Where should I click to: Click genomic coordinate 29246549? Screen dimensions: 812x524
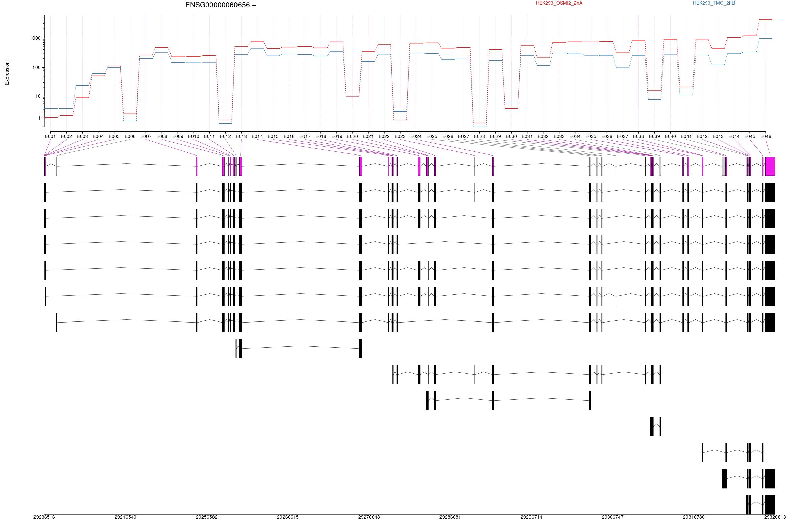coord(125,517)
